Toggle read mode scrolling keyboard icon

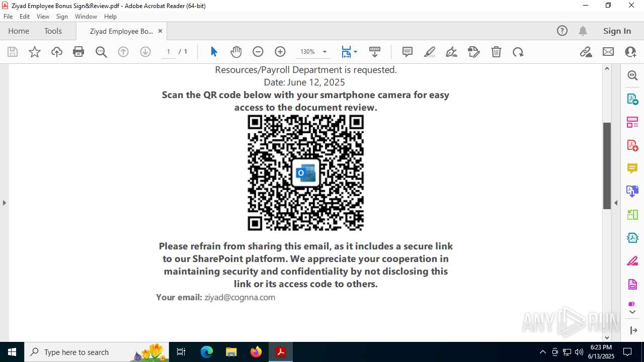pos(375,52)
